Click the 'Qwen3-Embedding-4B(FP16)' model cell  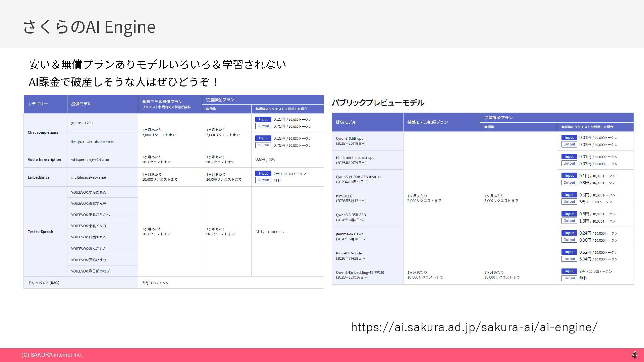(x=368, y=275)
